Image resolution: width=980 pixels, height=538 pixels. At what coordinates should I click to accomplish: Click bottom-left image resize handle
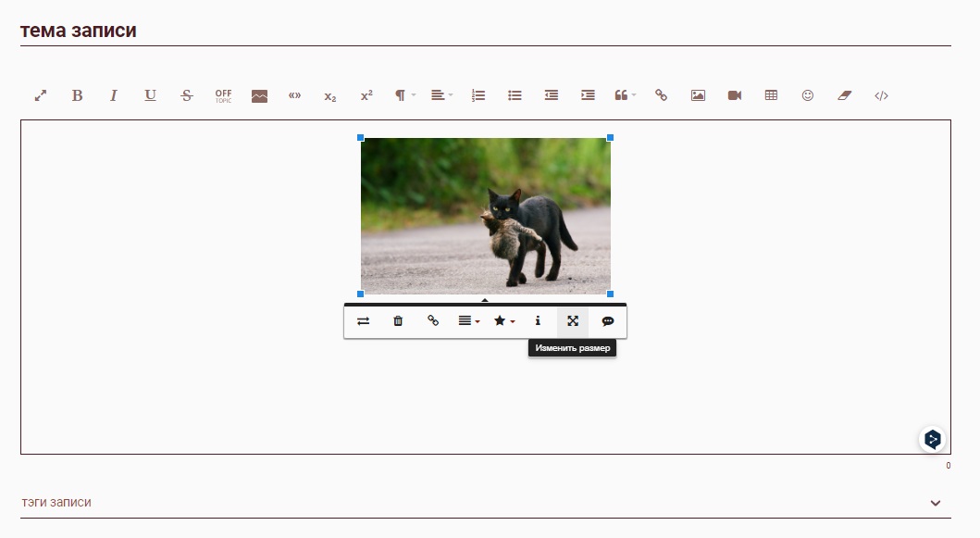pos(361,294)
